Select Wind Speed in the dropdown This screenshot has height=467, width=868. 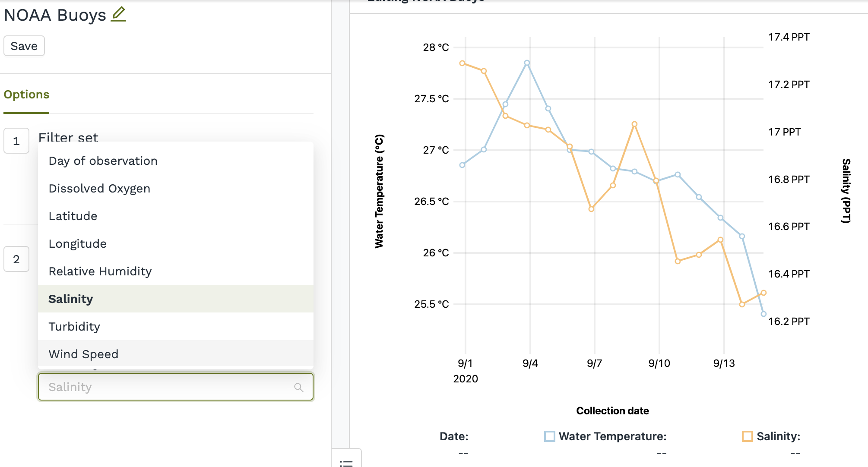click(x=83, y=354)
